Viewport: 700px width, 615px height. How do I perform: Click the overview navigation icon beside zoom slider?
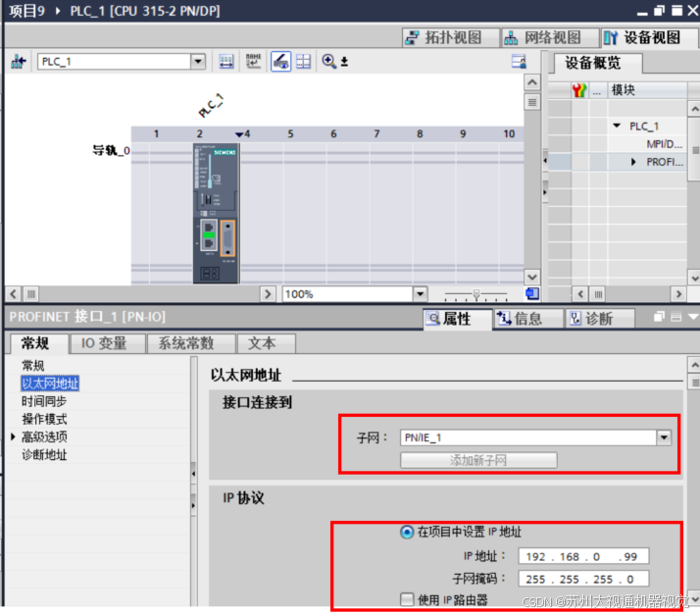point(532,293)
